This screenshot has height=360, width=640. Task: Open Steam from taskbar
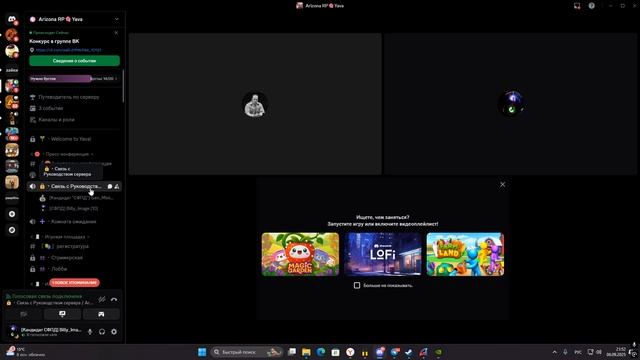[x=409, y=352]
